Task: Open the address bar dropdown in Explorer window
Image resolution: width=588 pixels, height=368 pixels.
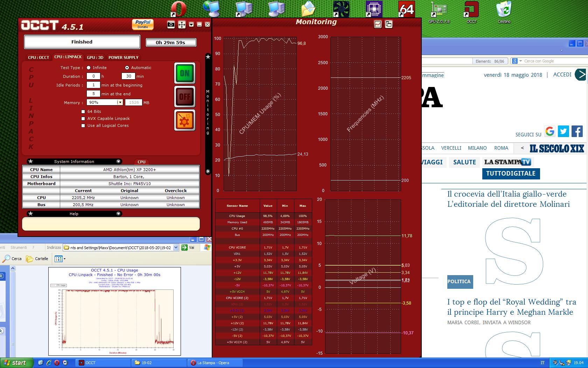Action: pyautogui.click(x=176, y=247)
